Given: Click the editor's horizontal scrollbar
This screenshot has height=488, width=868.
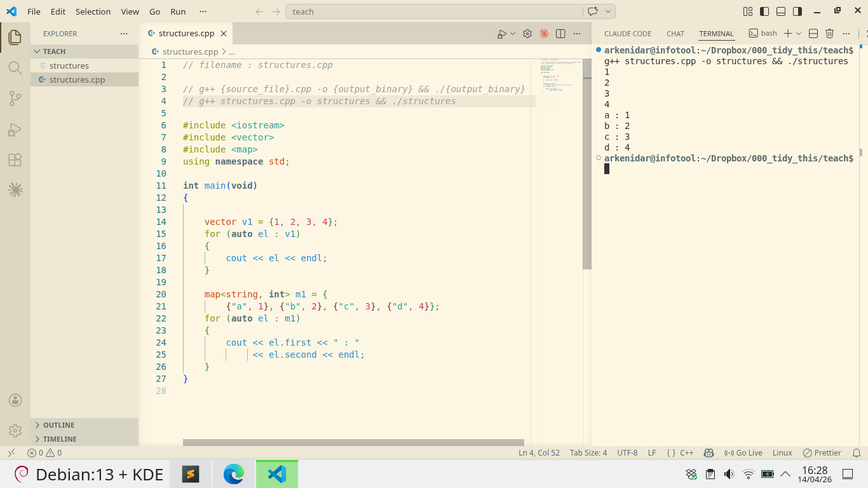Looking at the screenshot, I should click(x=353, y=442).
